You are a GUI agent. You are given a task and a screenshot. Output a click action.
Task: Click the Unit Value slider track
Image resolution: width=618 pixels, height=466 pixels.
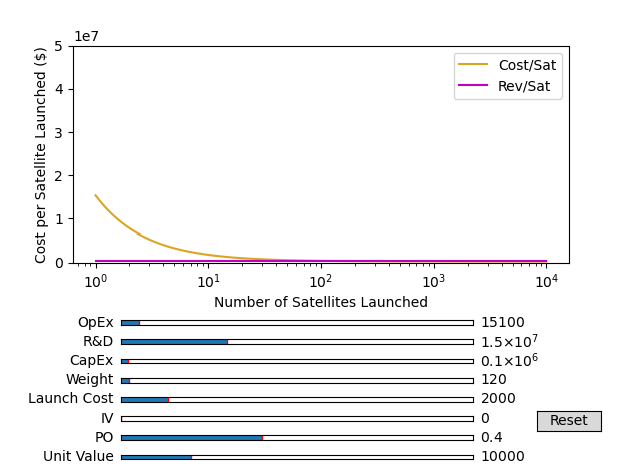(297, 457)
